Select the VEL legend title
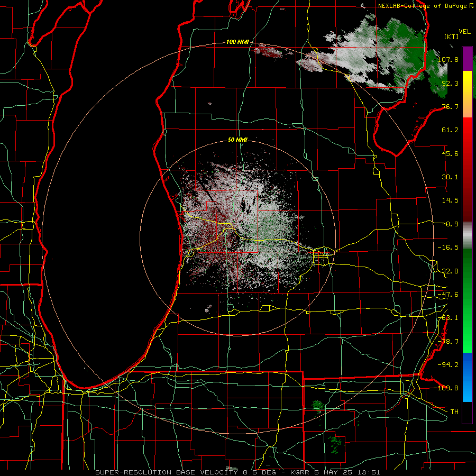 (x=464, y=32)
